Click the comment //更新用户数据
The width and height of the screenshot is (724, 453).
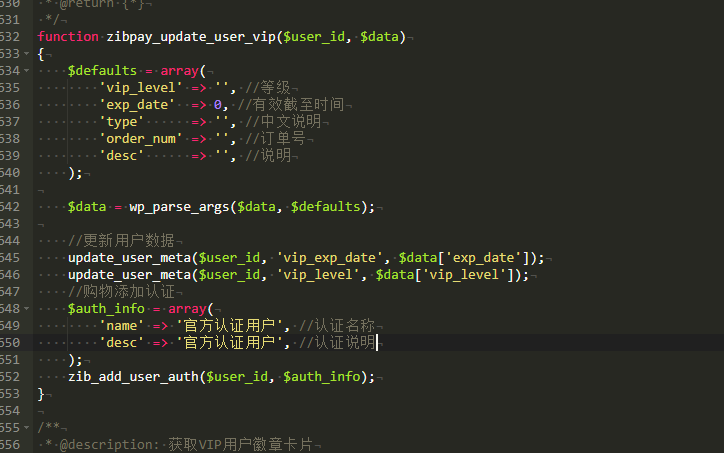[x=121, y=241]
